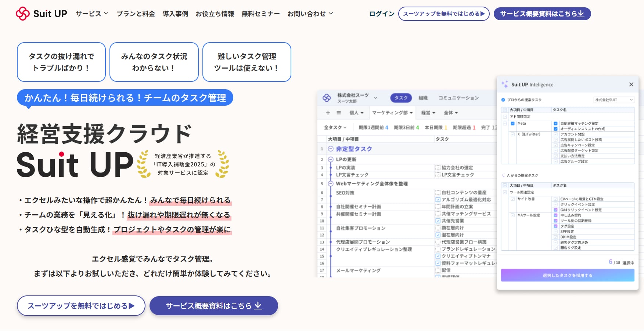644x331 pixels.
Task: Uncheck the GA4クリックイベント設定 checkbox
Action: click(x=556, y=210)
